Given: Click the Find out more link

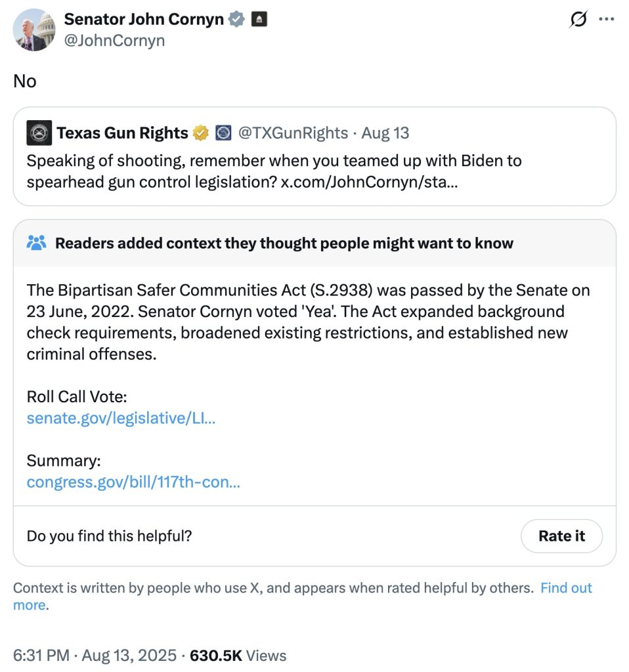Looking at the screenshot, I should coord(565,588).
